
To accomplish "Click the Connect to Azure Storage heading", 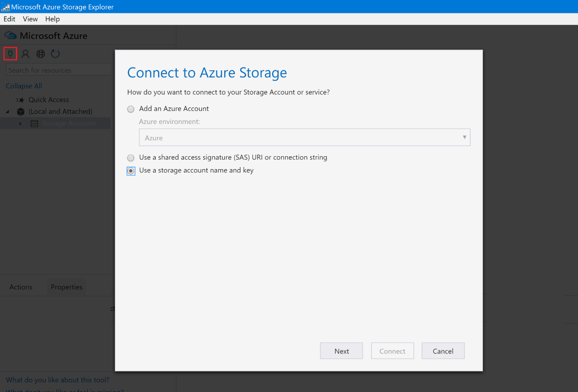I will 207,73.
